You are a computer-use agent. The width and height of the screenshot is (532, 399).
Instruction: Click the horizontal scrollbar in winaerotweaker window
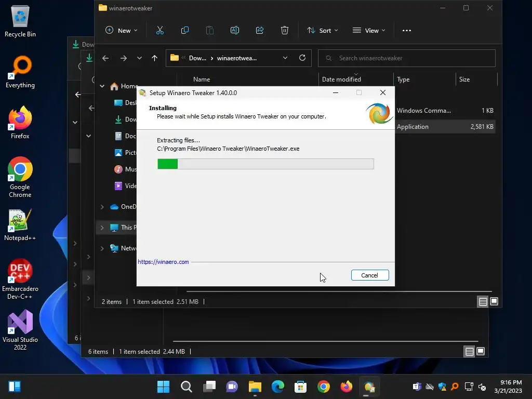[x=339, y=291]
